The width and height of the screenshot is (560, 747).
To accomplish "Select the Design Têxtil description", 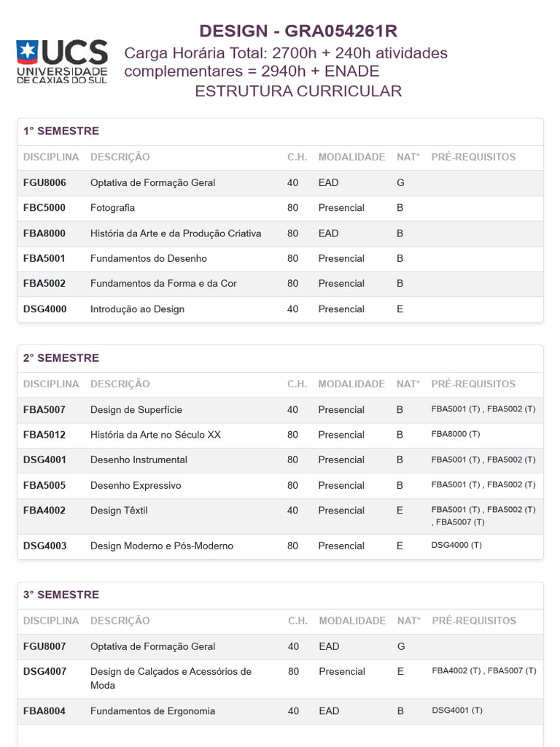I will tap(119, 510).
